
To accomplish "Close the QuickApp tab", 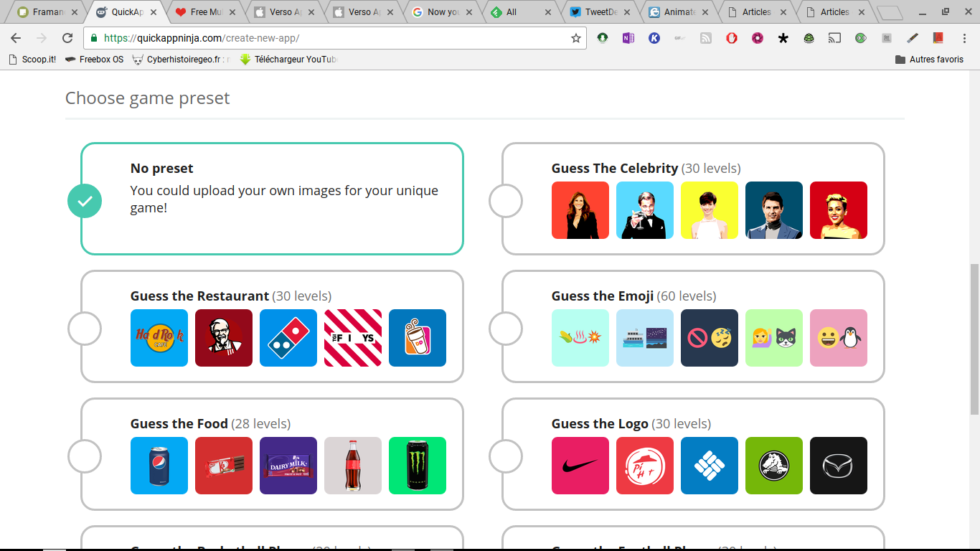I will (153, 12).
